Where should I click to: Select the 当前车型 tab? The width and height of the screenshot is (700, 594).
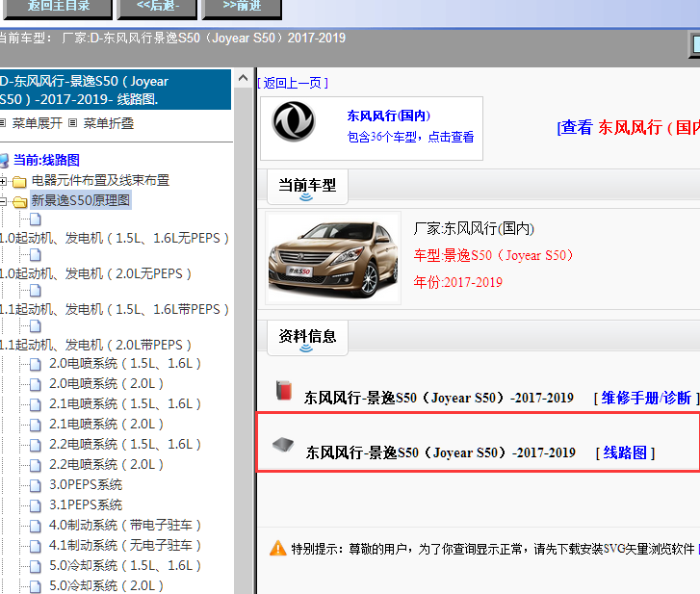[307, 186]
